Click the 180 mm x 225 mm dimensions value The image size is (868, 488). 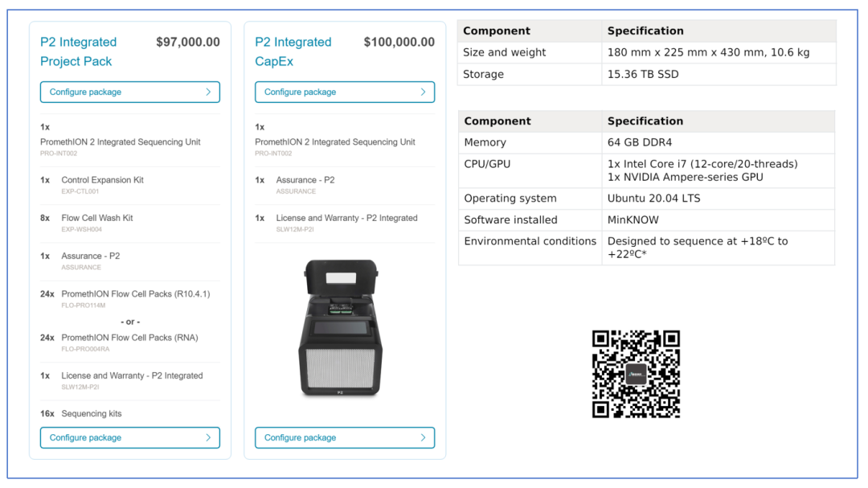click(x=709, y=52)
